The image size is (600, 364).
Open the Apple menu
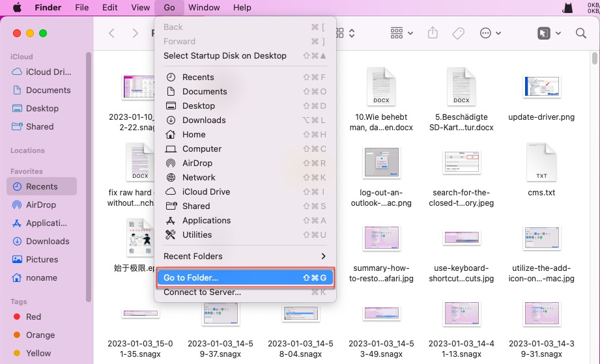pos(17,7)
